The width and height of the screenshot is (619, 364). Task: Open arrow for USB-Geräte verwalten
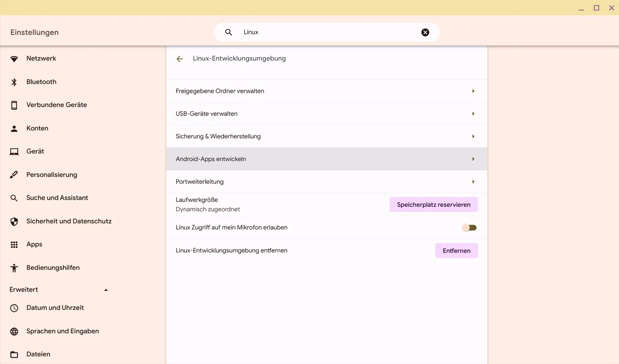(473, 114)
